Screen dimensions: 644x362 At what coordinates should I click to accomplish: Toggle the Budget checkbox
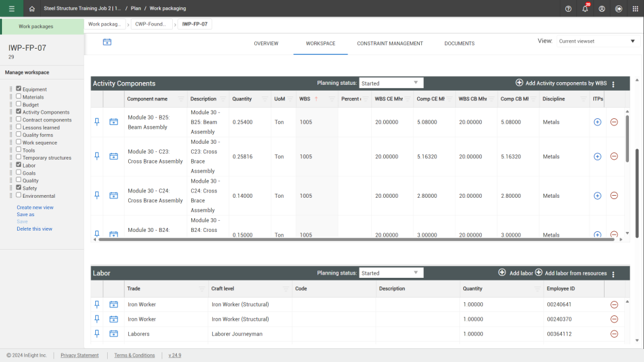click(x=19, y=104)
